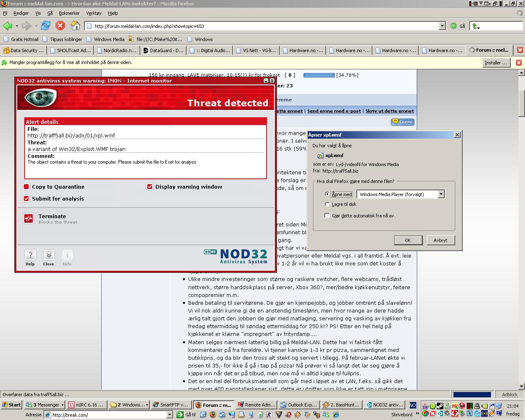
Task: Switch to SmartFTP in the taskbar
Action: point(170,405)
